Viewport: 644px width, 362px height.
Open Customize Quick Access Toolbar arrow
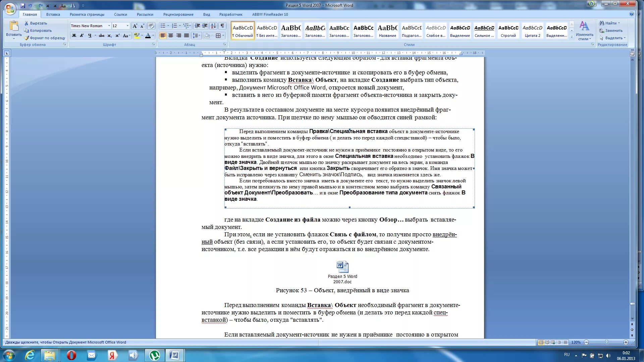[83, 6]
